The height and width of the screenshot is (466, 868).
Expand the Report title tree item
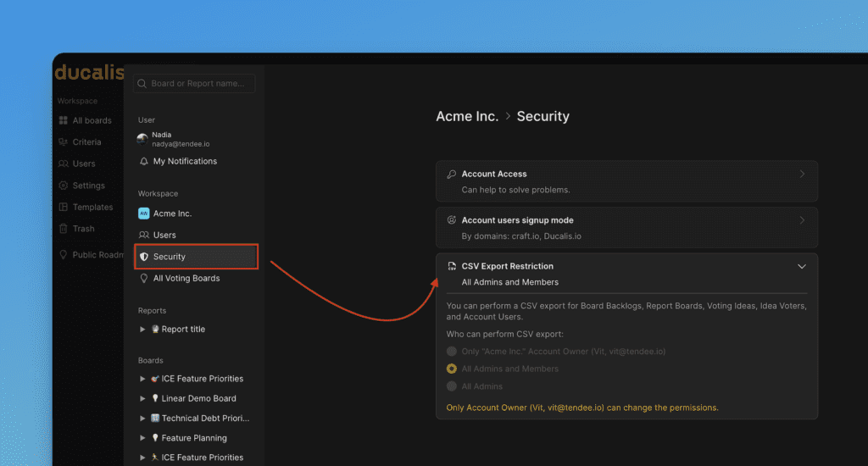click(142, 329)
